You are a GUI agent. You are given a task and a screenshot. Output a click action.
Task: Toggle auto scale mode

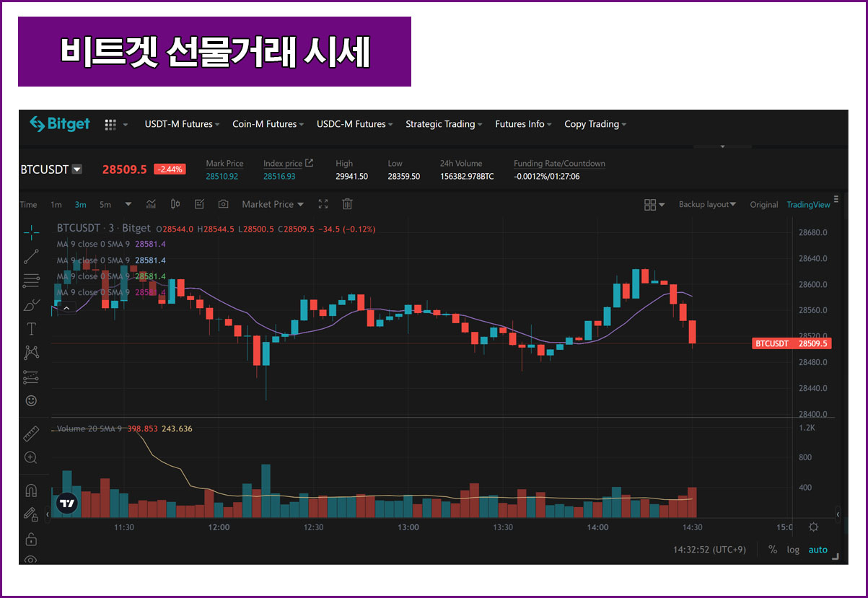pos(818,550)
